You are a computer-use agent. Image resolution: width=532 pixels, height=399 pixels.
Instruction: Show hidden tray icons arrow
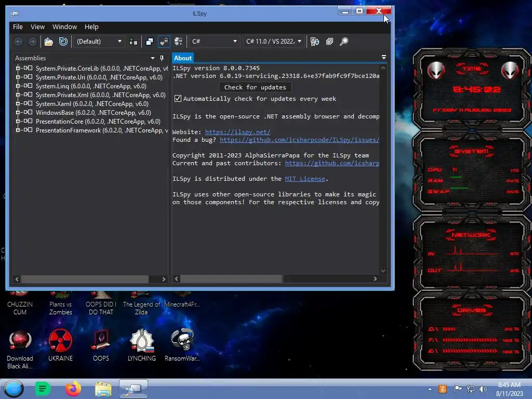pyautogui.click(x=430, y=389)
